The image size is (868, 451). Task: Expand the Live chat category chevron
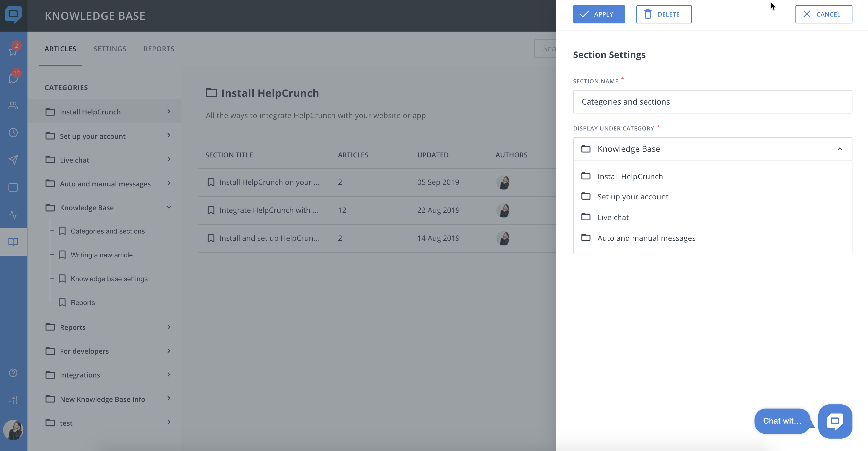pyautogui.click(x=169, y=159)
